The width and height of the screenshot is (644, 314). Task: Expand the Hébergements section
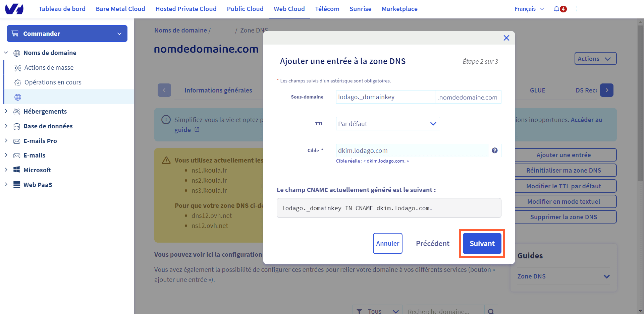coord(6,111)
